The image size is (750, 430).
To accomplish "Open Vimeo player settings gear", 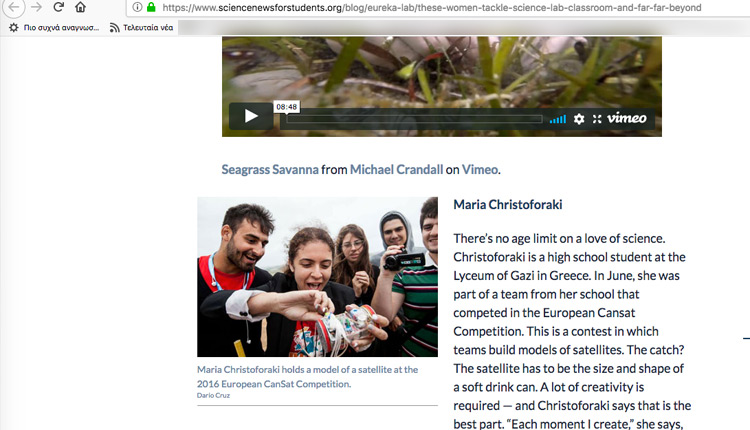I will [579, 119].
